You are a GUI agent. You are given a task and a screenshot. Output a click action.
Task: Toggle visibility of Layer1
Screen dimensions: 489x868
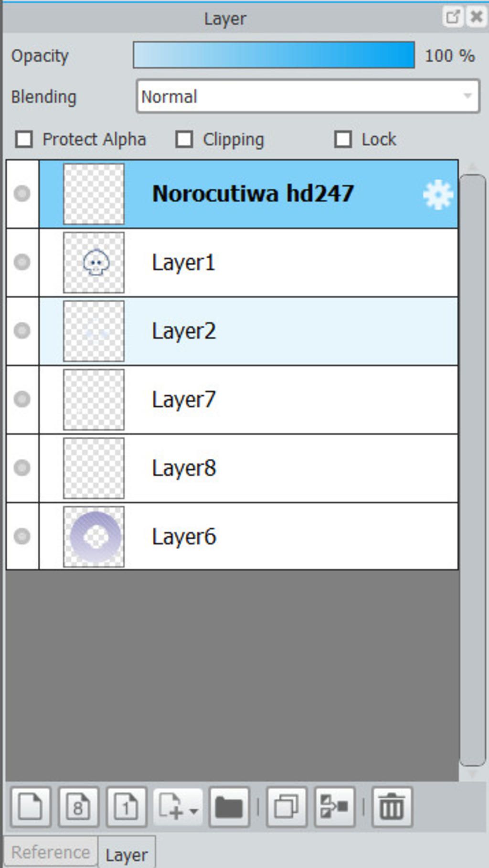coord(22,262)
